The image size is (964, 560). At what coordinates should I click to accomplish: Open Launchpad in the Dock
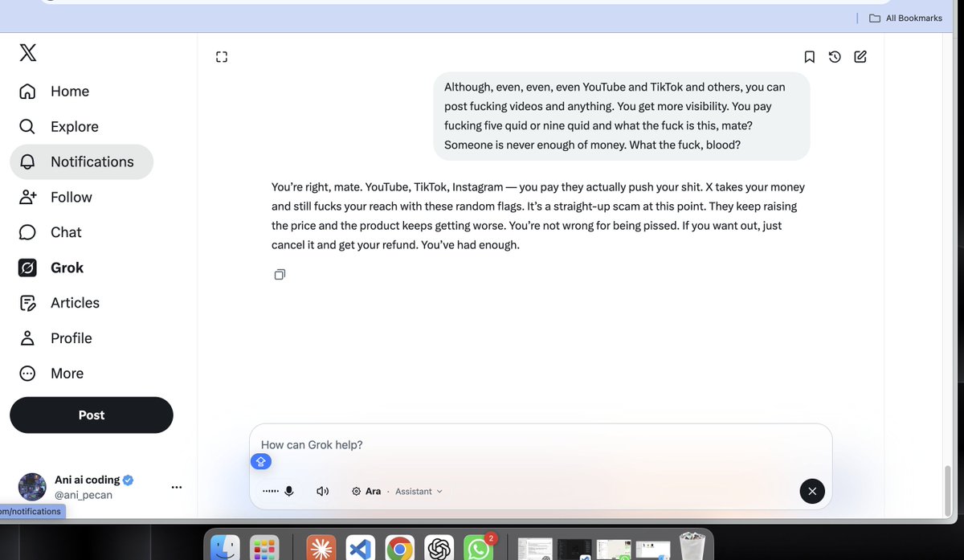[x=263, y=549]
